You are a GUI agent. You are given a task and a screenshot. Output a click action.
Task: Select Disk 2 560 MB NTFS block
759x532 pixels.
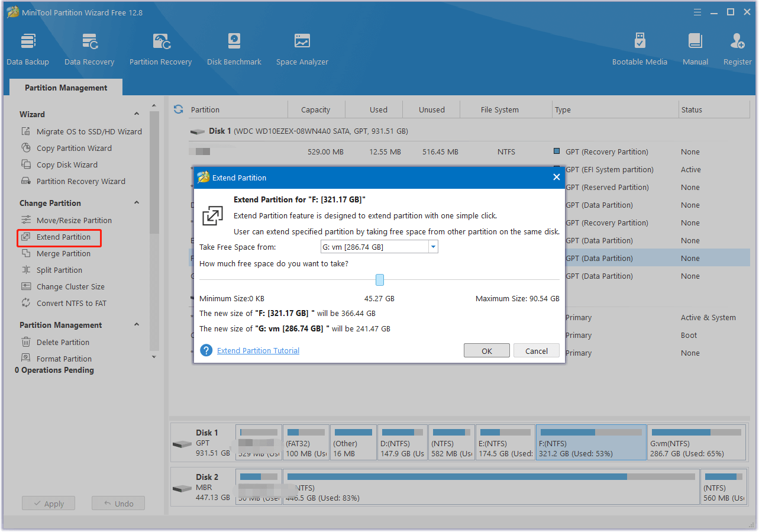tap(723, 487)
